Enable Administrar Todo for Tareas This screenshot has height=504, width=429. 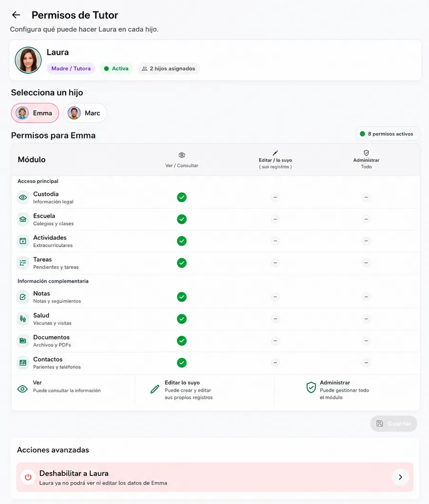tap(366, 263)
